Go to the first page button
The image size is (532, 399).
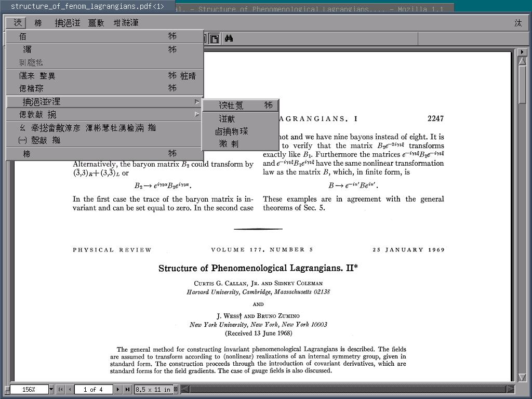click(x=60, y=389)
